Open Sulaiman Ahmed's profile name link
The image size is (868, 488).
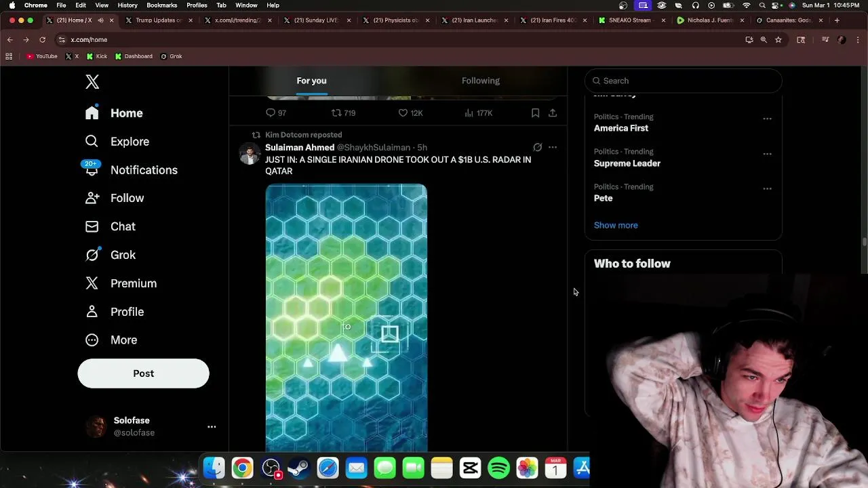tap(300, 147)
